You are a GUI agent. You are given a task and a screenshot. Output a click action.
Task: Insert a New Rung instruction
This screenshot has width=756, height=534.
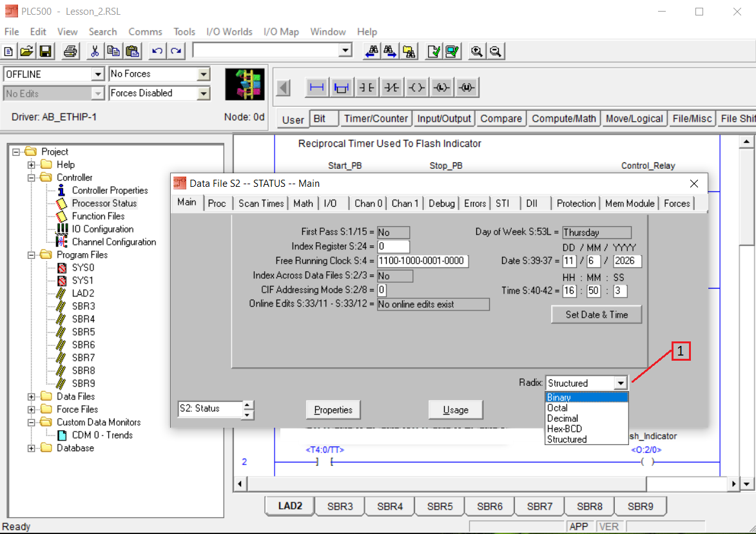pyautogui.click(x=316, y=87)
